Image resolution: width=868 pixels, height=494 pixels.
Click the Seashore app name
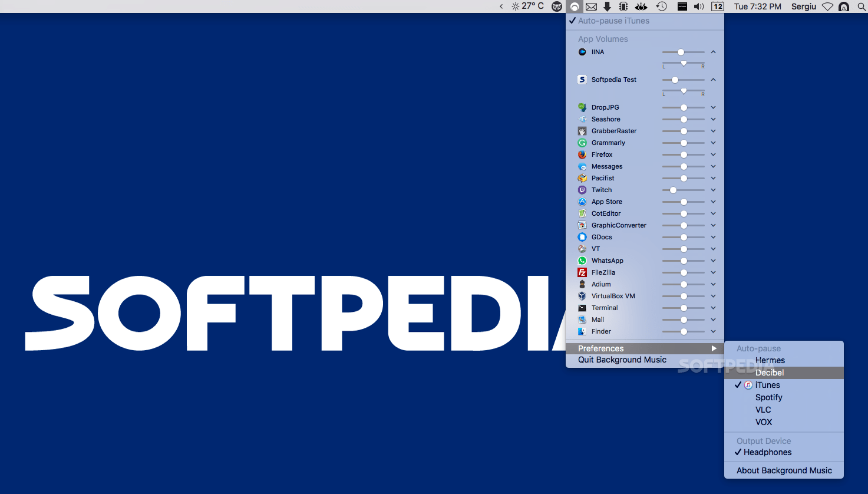tap(606, 119)
